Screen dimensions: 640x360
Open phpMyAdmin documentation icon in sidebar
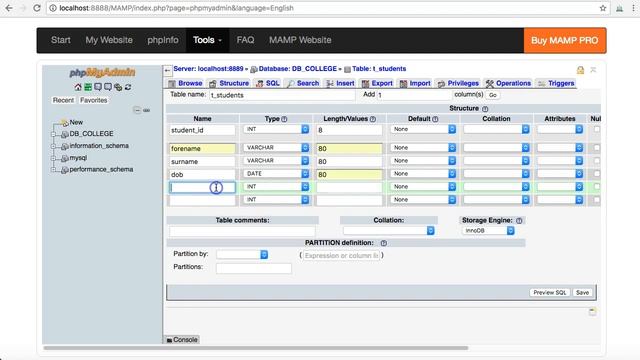pyautogui.click(x=98, y=87)
